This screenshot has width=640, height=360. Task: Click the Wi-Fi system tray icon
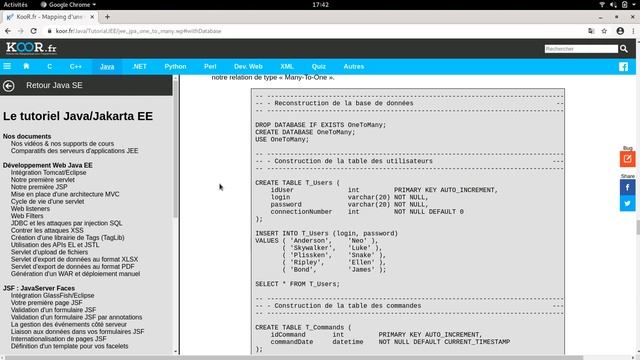click(602, 4)
